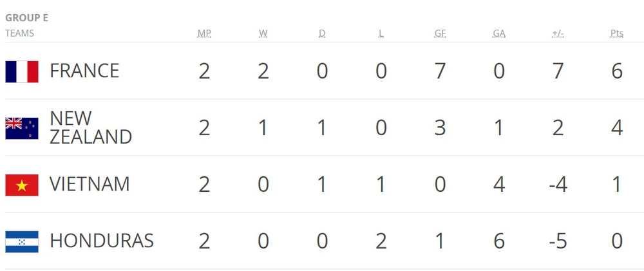This screenshot has width=644, height=271.
Task: Open the NEW ZEALAND team link
Action: [90, 127]
